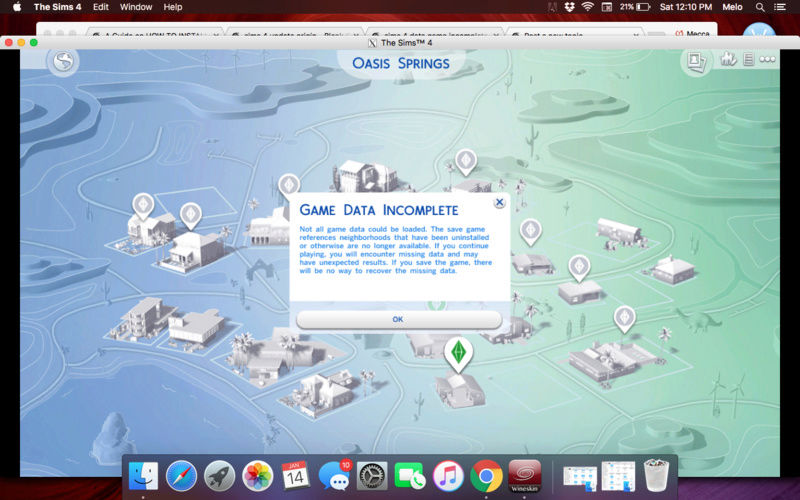Open the notebook list icon in game
The width and height of the screenshot is (800, 500).
pos(748,59)
